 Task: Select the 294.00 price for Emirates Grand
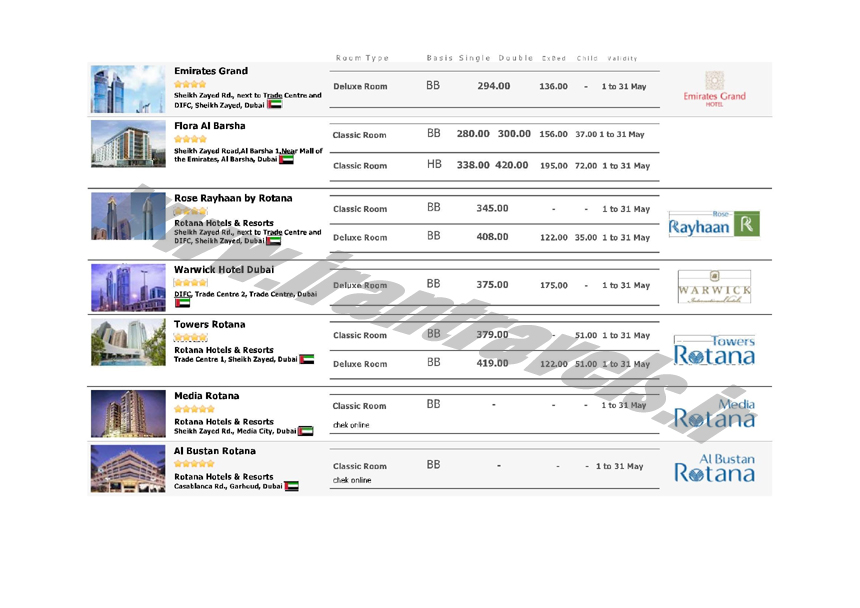click(494, 86)
